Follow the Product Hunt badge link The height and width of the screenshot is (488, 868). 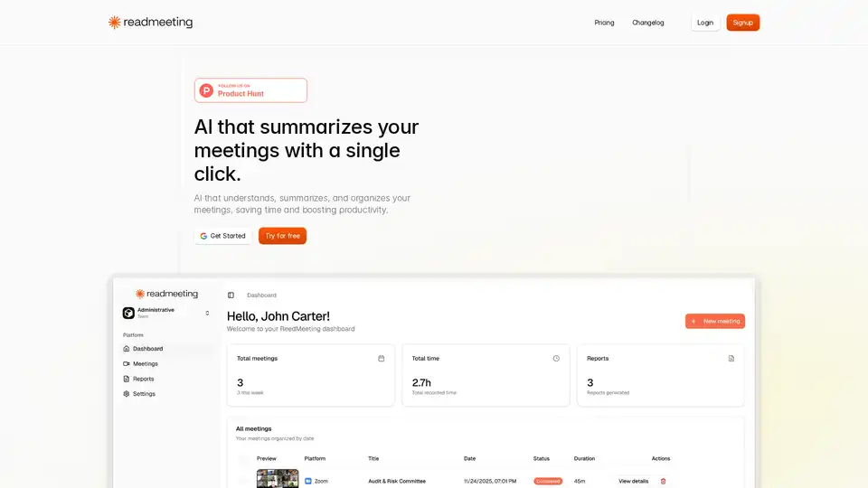coord(250,90)
